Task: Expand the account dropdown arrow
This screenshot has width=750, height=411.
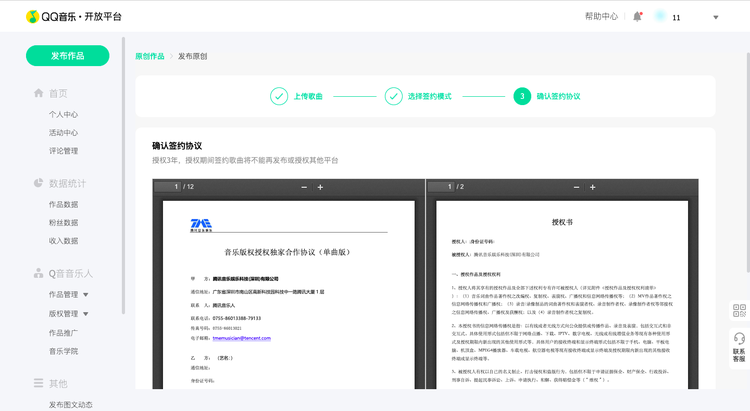Action: 716,17
